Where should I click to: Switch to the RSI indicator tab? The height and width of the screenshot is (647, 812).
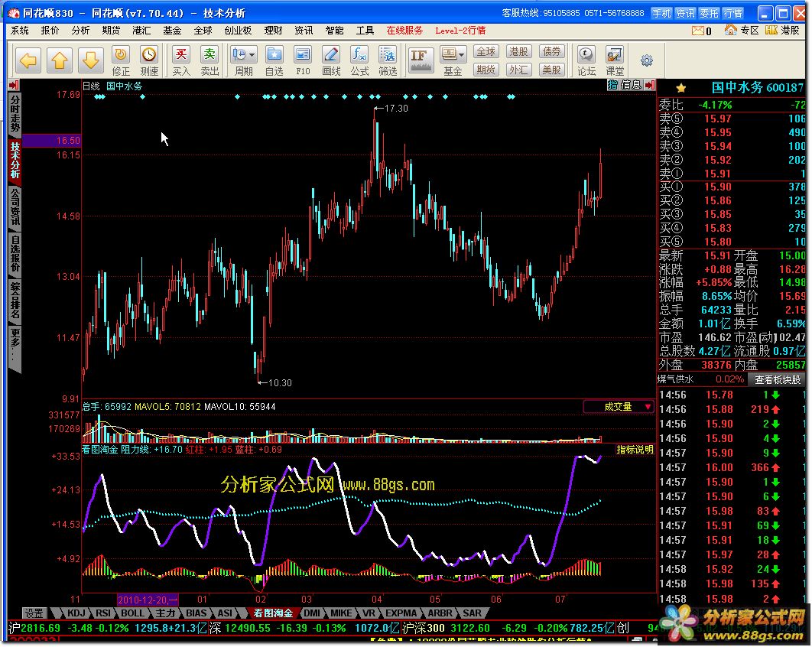coord(103,613)
